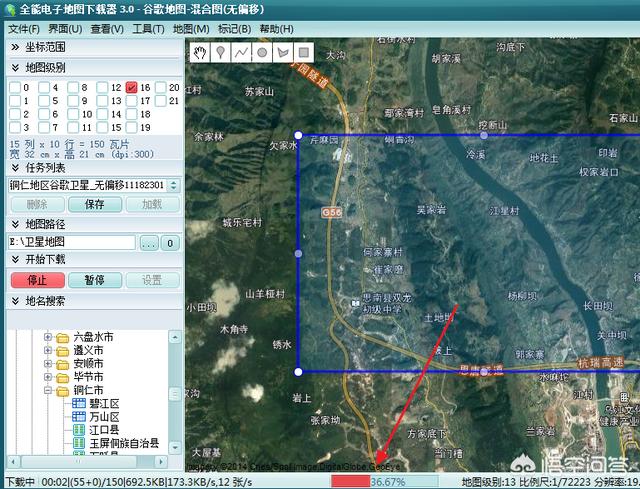Select the polyline drawing tool
Screen dimensions: 640x489
pyautogui.click(x=241, y=53)
